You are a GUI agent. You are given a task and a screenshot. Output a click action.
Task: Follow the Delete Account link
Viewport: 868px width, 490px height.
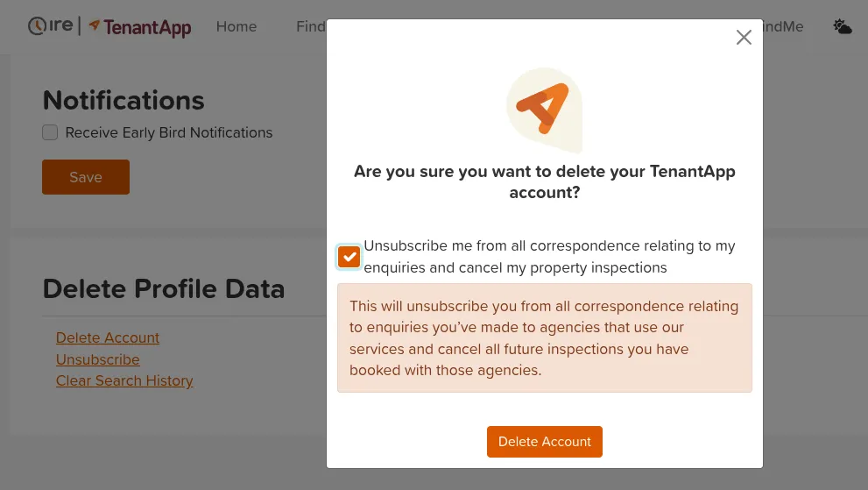pyautogui.click(x=108, y=337)
